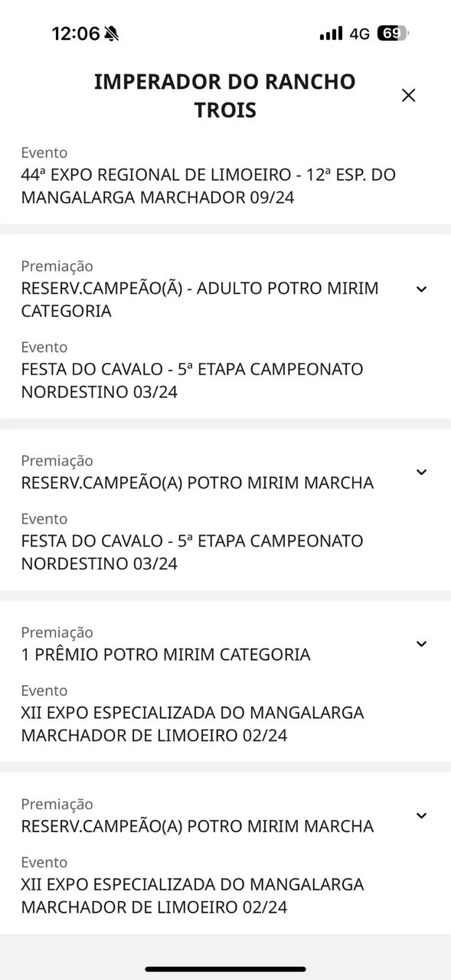Tap the close X icon at top right
The height and width of the screenshot is (980, 451).
[x=408, y=95]
